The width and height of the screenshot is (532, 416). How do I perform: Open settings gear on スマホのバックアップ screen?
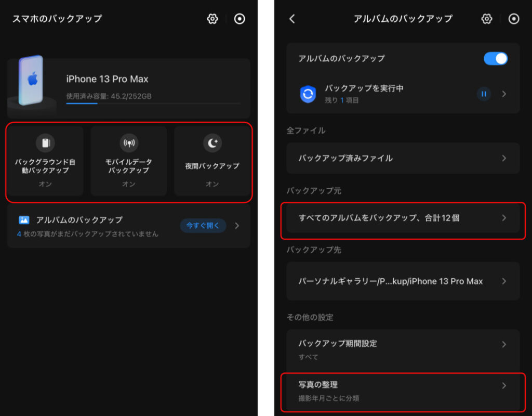212,19
